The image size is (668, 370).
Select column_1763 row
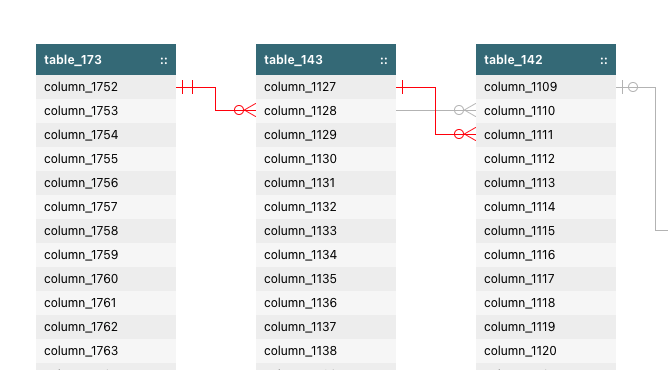coord(106,351)
